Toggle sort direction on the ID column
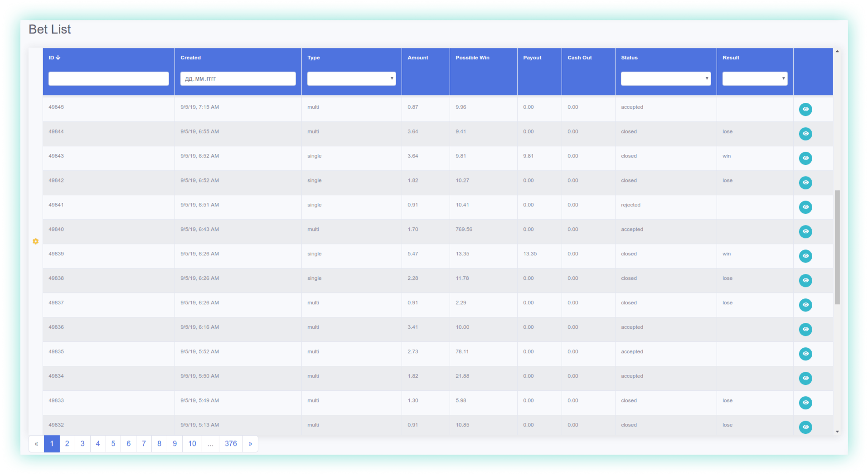This screenshot has height=475, width=868. point(53,57)
